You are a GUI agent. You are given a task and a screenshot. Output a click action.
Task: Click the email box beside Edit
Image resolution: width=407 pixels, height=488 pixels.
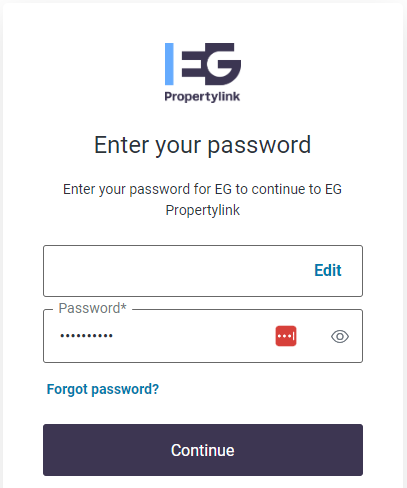[x=203, y=271]
